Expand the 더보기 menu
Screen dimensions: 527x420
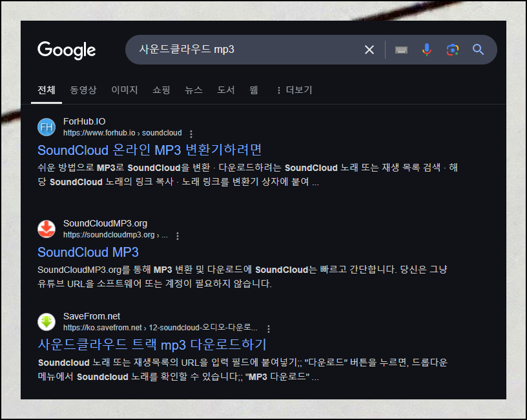(x=294, y=90)
